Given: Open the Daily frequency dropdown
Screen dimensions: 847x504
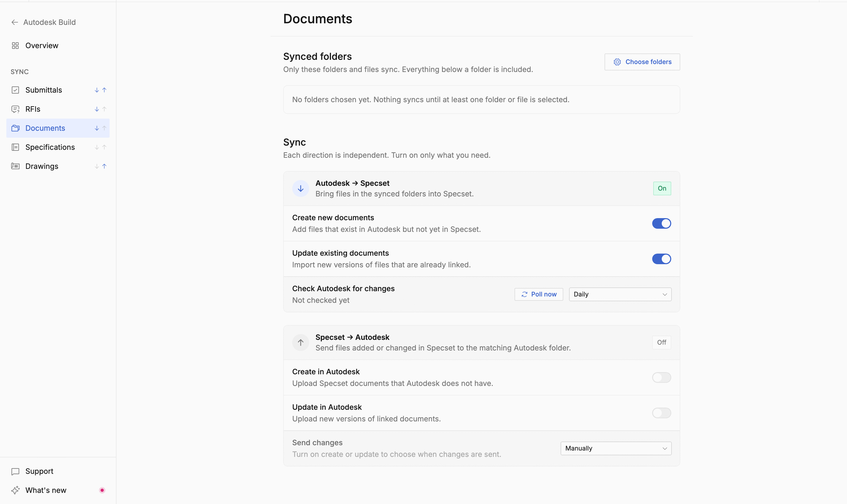Looking at the screenshot, I should pos(620,294).
